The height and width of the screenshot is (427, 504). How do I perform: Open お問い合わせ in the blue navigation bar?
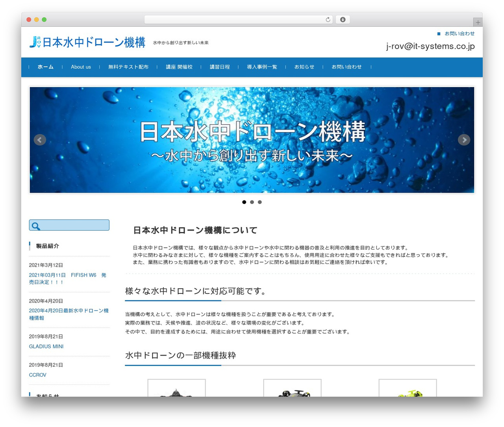[346, 67]
